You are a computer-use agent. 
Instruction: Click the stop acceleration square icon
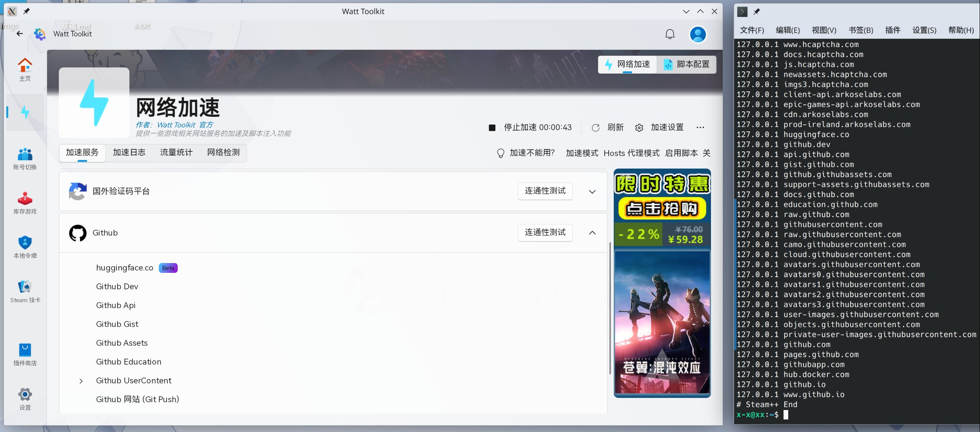click(492, 127)
